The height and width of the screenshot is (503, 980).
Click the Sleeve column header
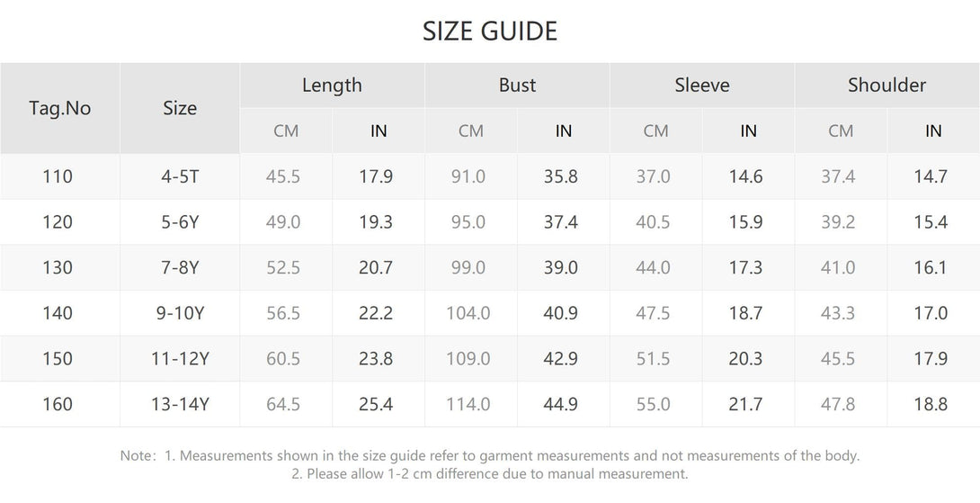[702, 85]
